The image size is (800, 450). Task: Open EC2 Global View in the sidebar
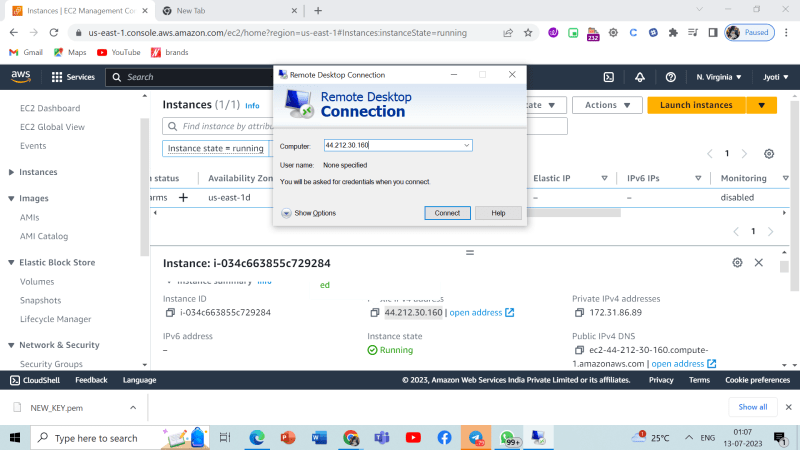pos(52,127)
